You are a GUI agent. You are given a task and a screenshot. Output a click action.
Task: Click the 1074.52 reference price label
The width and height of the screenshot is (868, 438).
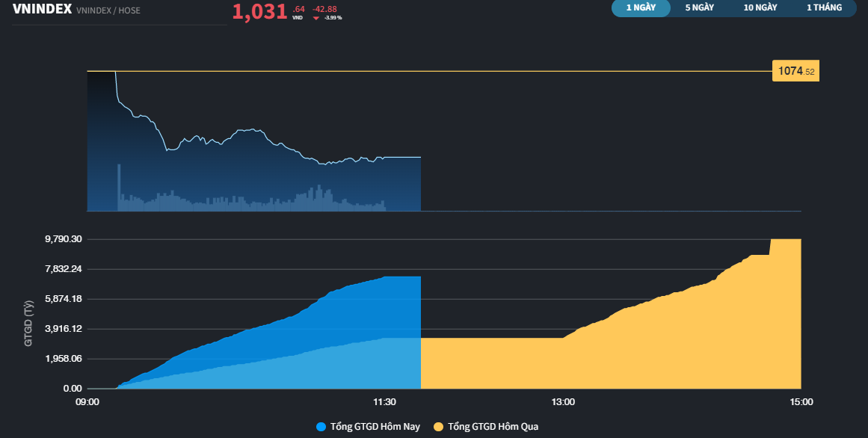(795, 71)
